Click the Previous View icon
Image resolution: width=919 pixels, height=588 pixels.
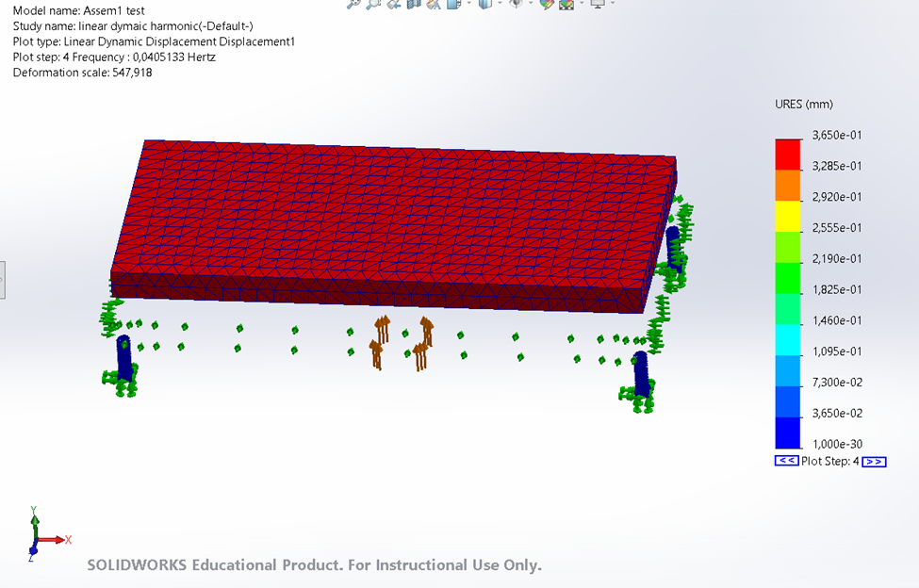click(394, 4)
